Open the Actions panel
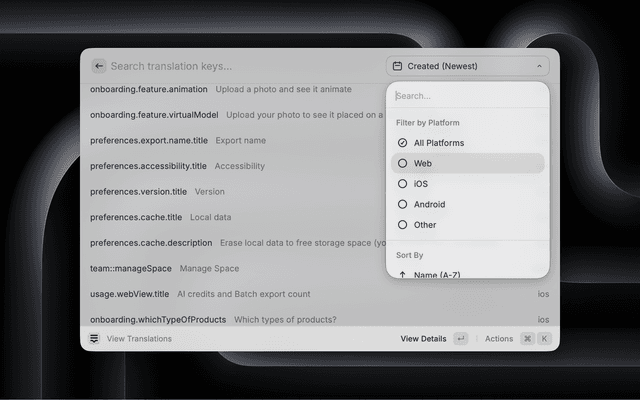Image resolution: width=640 pixels, height=400 pixels. (x=498, y=339)
